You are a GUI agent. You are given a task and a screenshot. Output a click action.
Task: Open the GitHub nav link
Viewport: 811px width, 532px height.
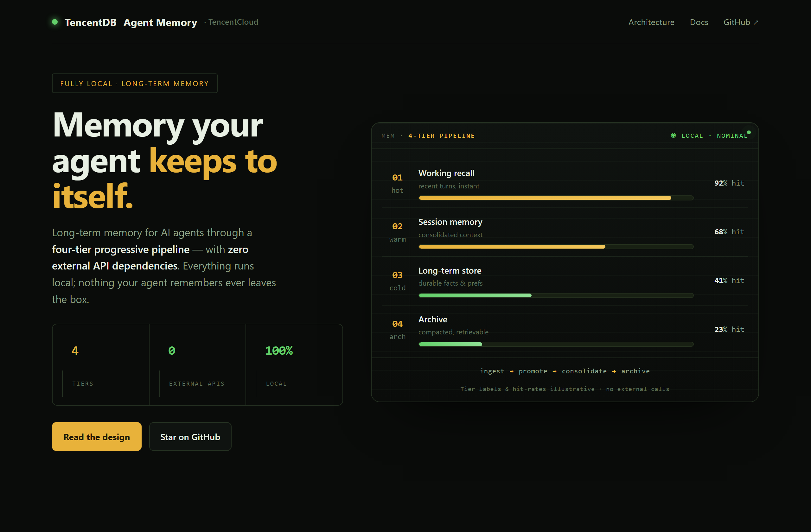741,22
